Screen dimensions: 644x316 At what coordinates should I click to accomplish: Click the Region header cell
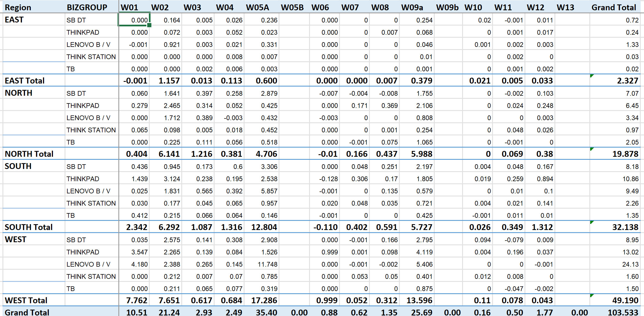pos(18,7)
